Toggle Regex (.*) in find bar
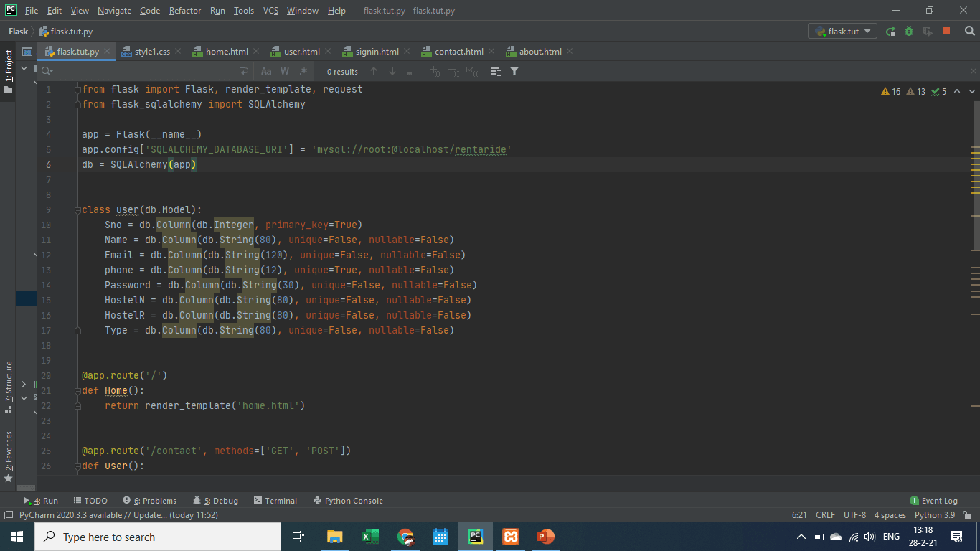The height and width of the screenshot is (551, 980). [303, 71]
